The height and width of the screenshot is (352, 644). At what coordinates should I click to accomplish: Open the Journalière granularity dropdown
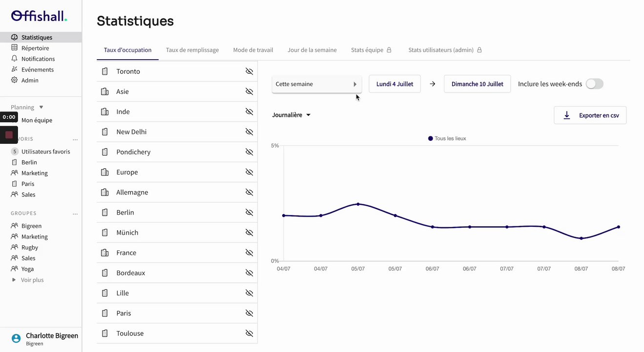291,115
